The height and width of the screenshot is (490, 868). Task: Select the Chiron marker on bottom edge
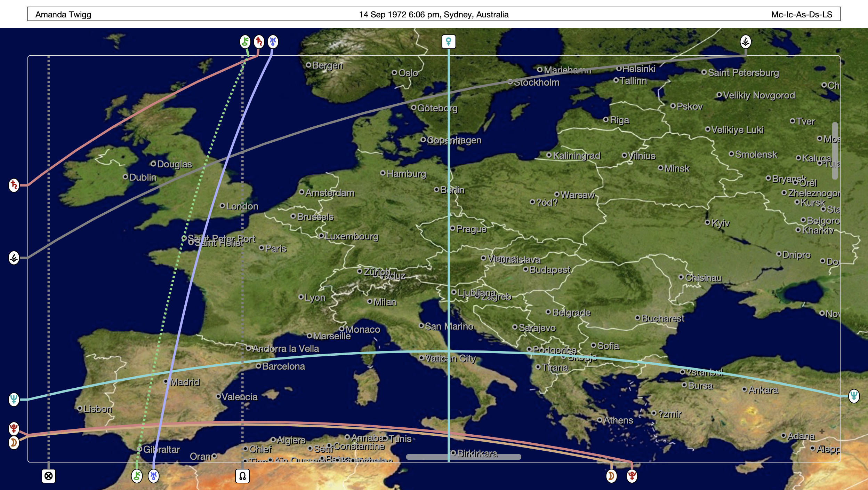coord(137,476)
